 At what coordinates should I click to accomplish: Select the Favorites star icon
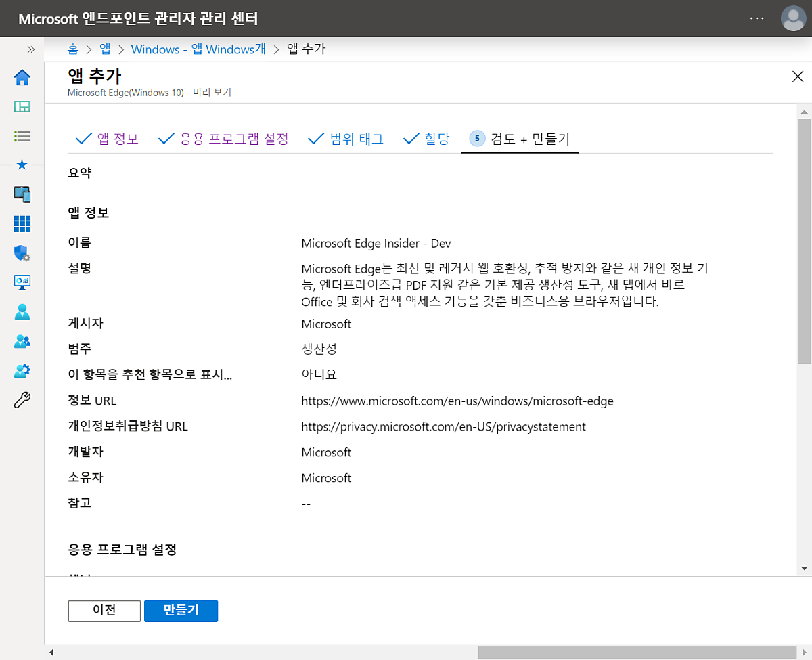22,164
